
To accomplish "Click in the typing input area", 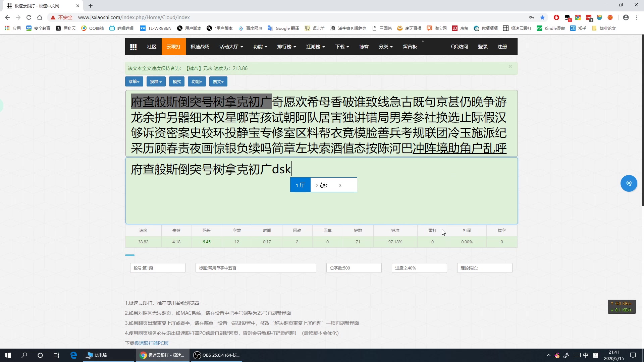I will (x=321, y=191).
